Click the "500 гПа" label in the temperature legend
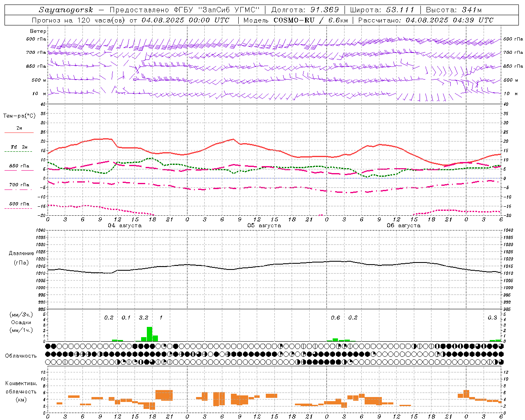 pos(19,204)
